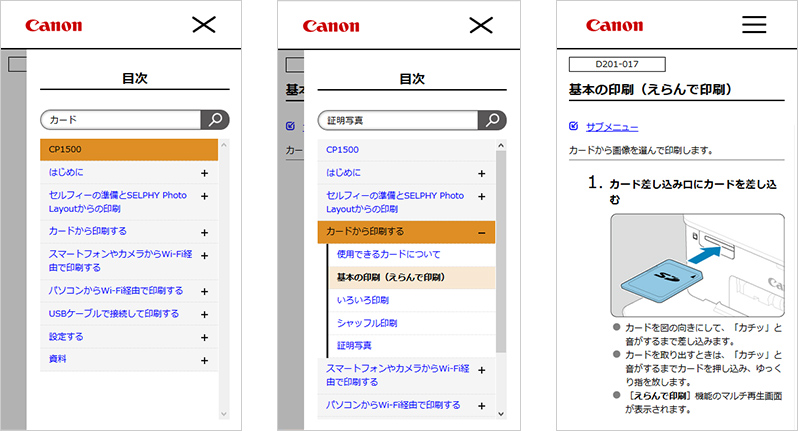Click the サブメニュー link

tap(612, 127)
